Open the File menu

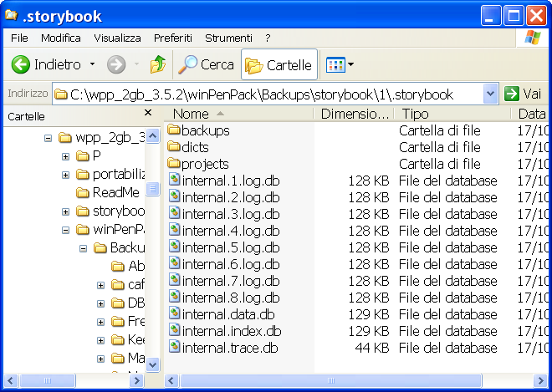click(19, 38)
